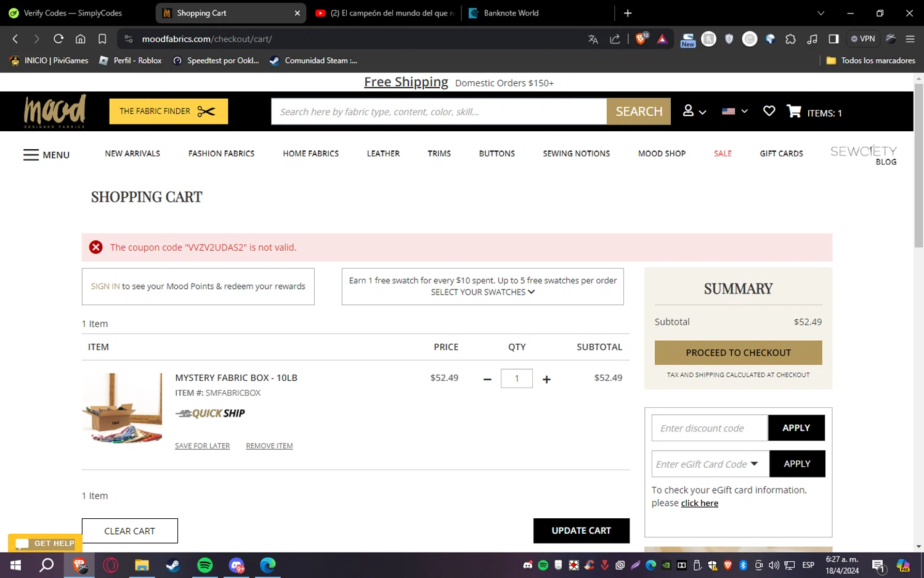Expand SELECT YOUR SWATCHES

483,292
